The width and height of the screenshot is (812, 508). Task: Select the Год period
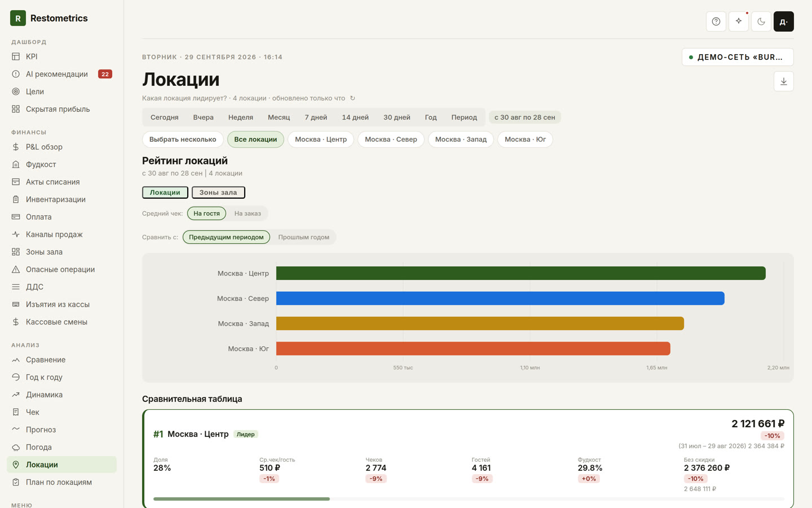click(x=431, y=117)
